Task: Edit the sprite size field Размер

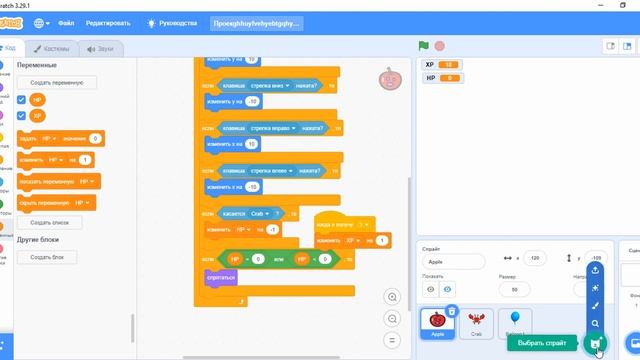Action: [514, 289]
